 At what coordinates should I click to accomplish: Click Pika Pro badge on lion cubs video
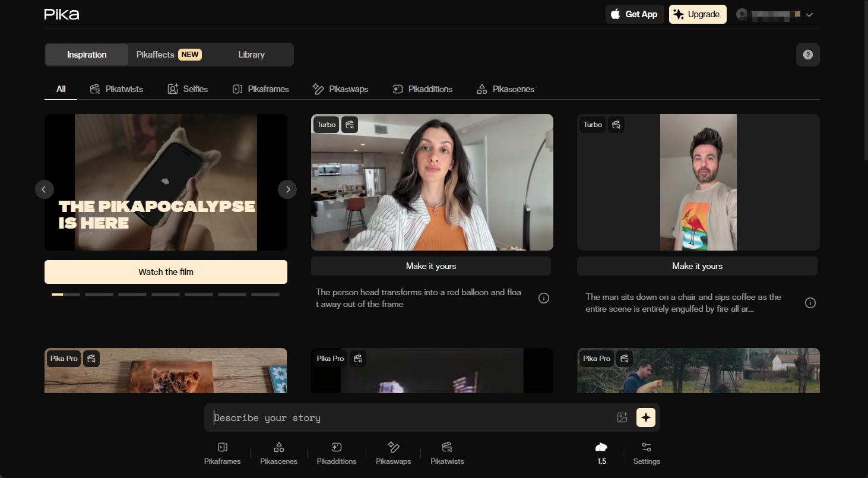(x=64, y=359)
